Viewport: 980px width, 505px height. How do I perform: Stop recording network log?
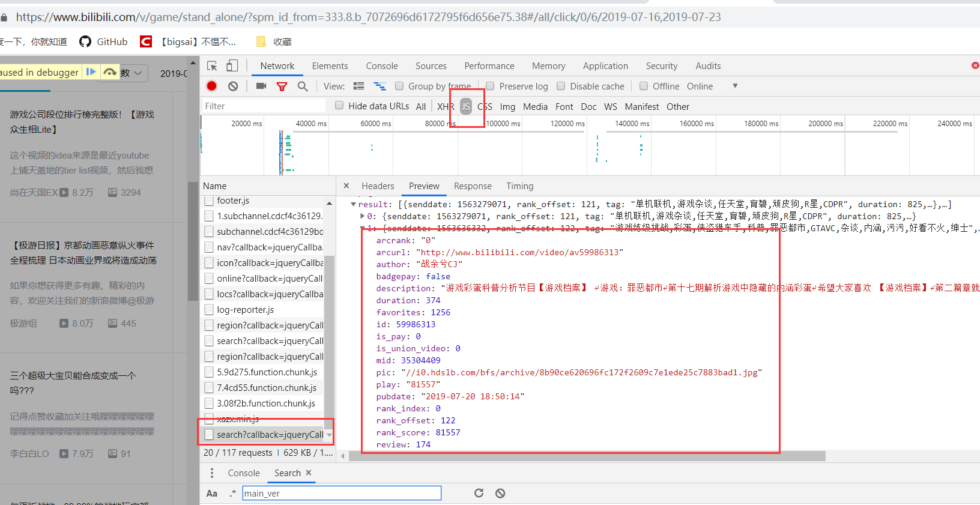coord(212,86)
